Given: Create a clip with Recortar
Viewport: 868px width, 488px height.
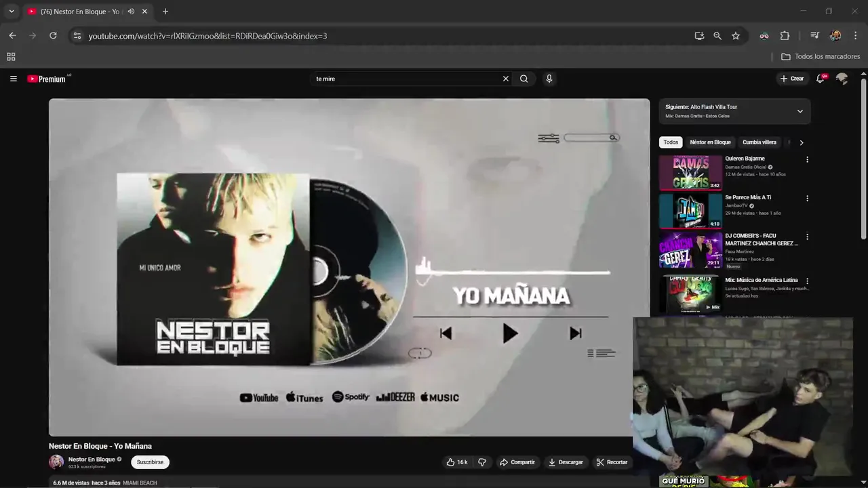Looking at the screenshot, I should (612, 462).
